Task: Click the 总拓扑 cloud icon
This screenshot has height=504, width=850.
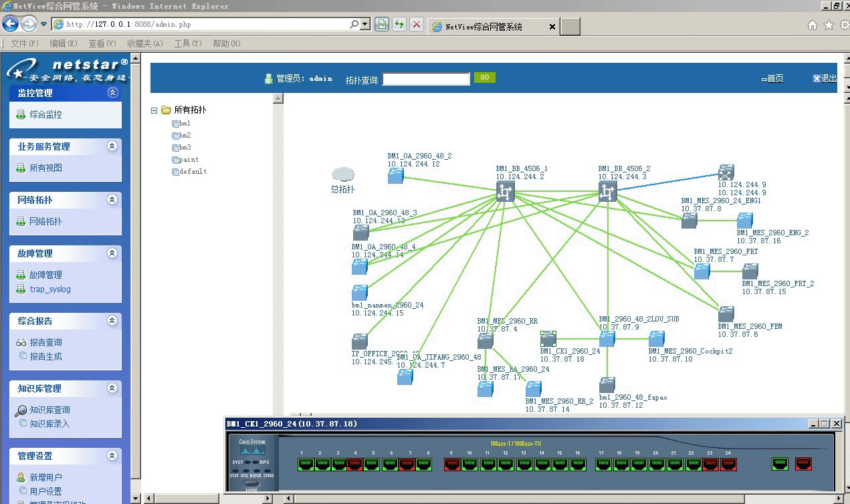Action: point(343,174)
